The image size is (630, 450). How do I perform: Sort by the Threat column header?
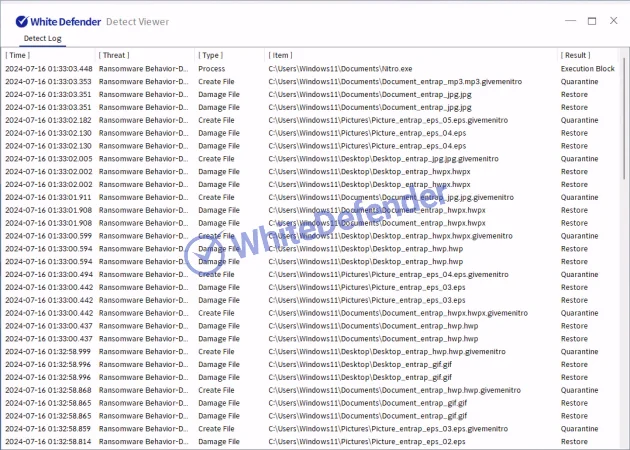click(113, 55)
